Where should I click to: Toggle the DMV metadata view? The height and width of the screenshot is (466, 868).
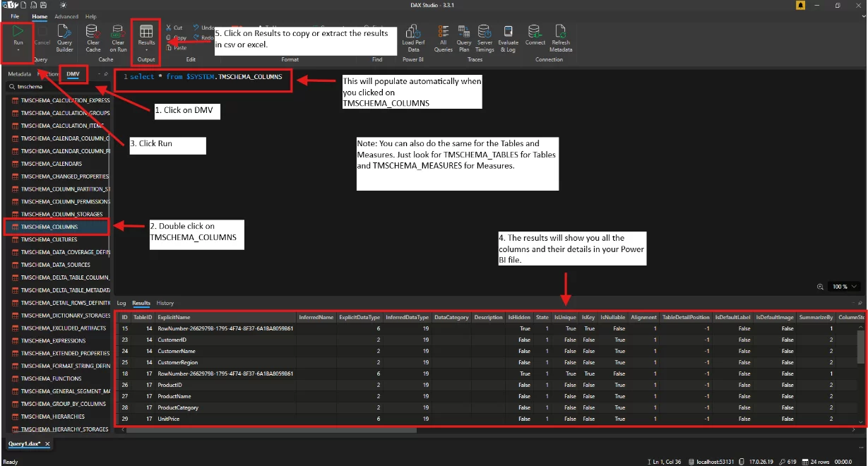[x=73, y=73]
